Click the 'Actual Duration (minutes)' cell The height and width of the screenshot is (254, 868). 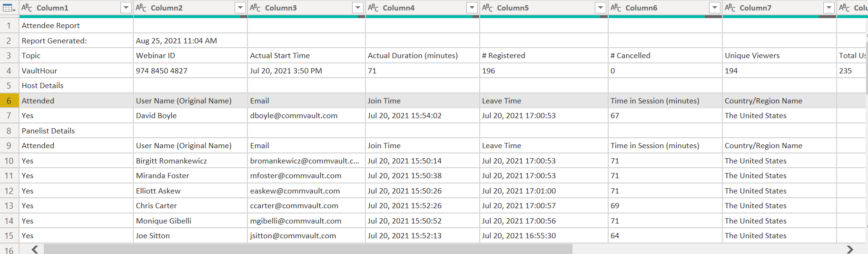click(x=423, y=55)
